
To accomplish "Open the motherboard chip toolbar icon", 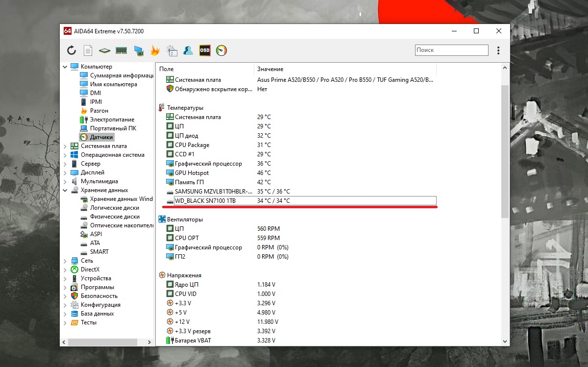I will tap(104, 50).
